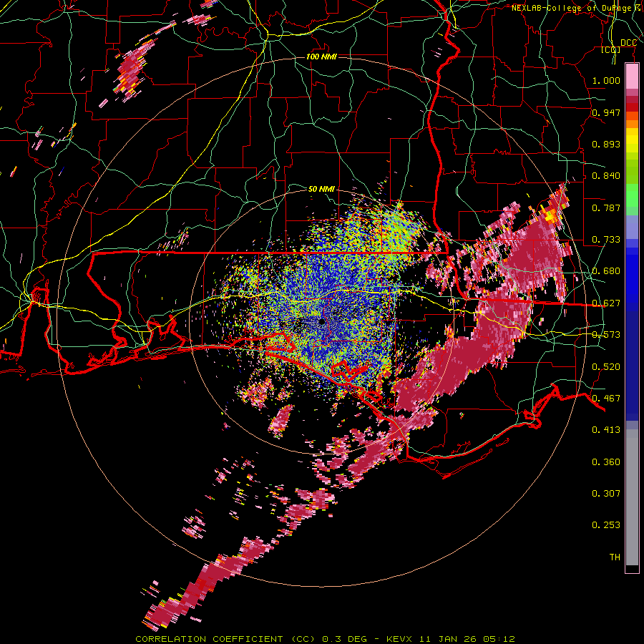Select the 0.627 scale value

click(x=606, y=303)
